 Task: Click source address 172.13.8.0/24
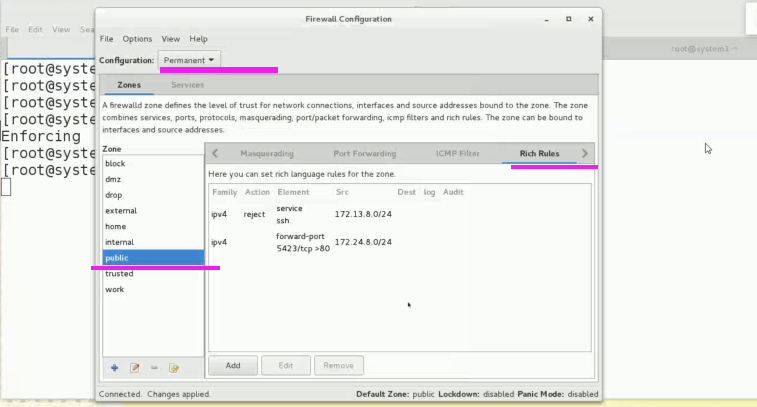(x=363, y=214)
